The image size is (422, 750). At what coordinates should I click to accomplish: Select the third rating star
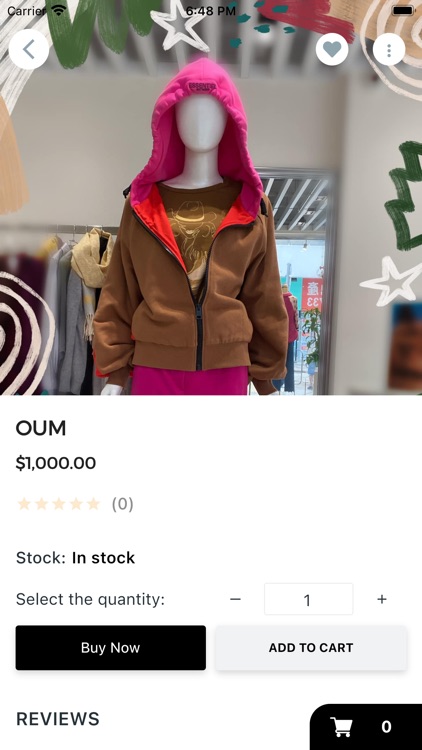pos(59,504)
